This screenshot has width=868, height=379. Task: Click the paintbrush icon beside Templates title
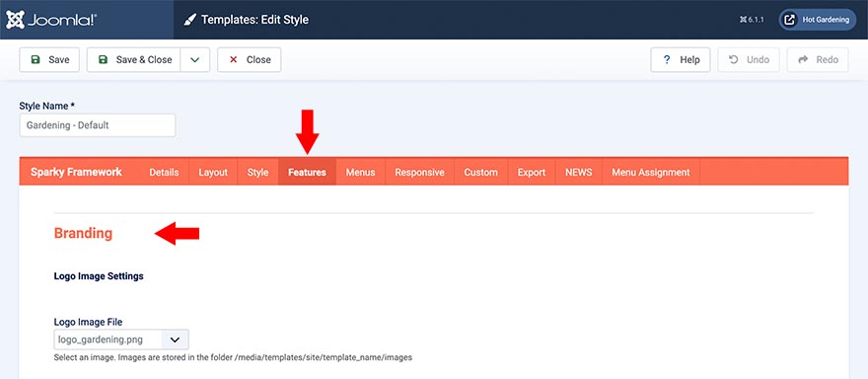(189, 20)
